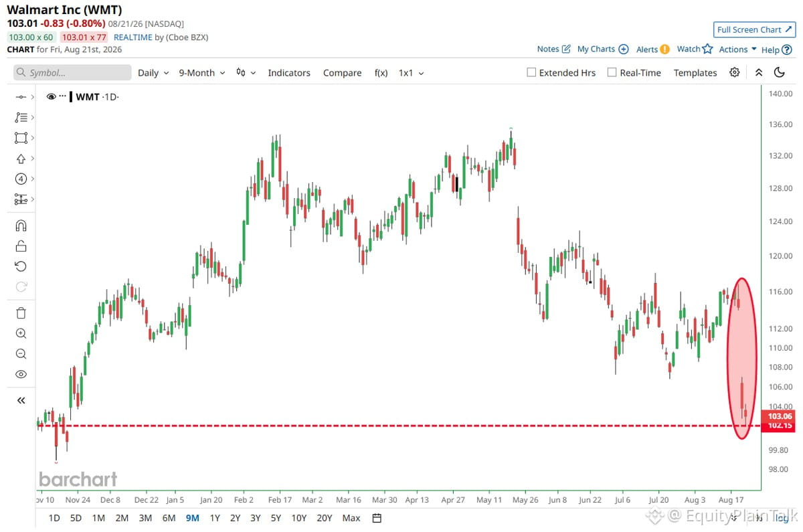The width and height of the screenshot is (803, 532).
Task: Click the My Charts plus icon
Action: [624, 49]
